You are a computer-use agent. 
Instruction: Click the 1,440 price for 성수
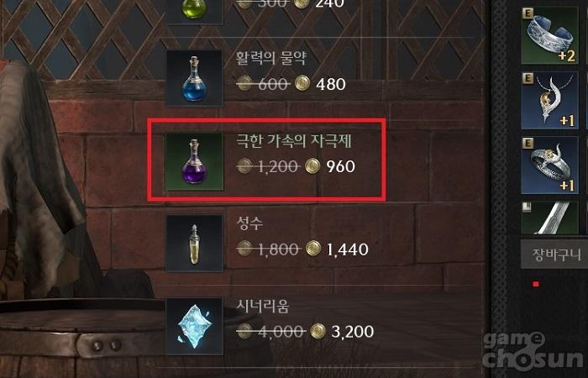[x=347, y=249]
